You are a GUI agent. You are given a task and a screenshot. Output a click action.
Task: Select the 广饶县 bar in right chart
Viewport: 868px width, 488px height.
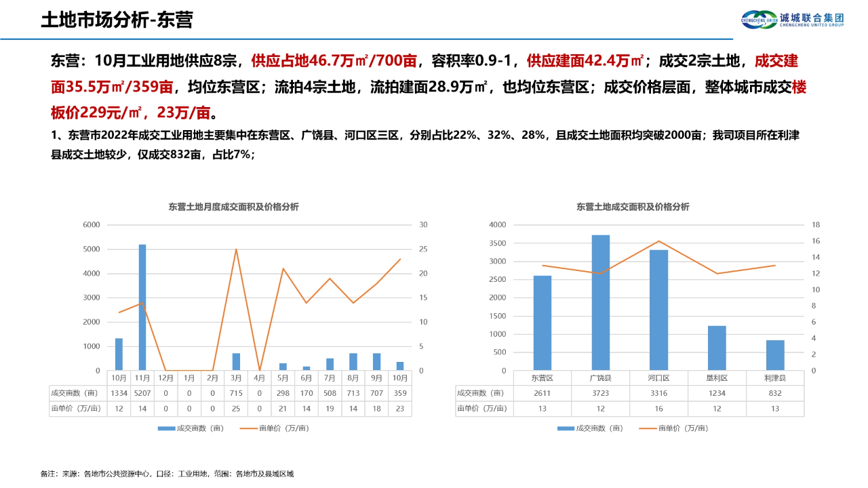point(601,302)
